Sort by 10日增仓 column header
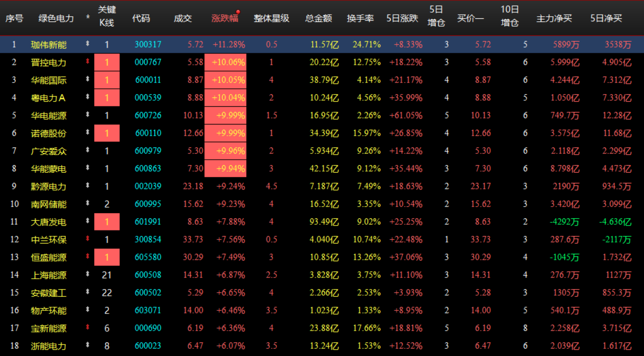Viewport: 644px width, 356px height. click(510, 17)
